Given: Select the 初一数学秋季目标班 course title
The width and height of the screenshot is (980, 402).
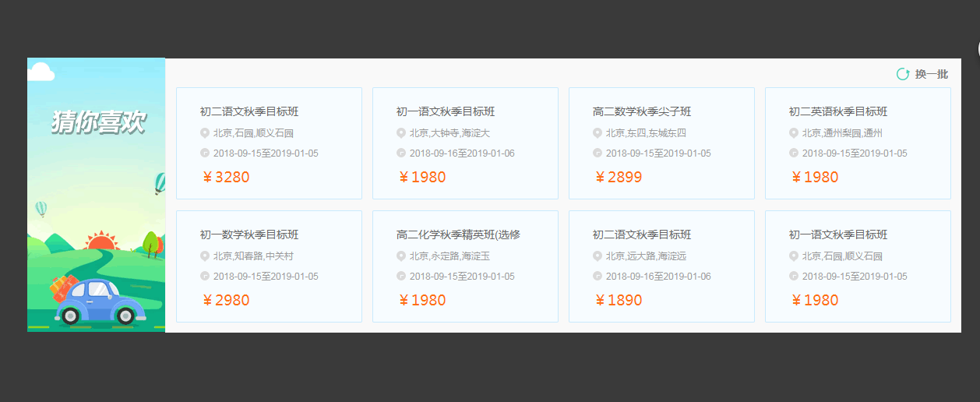Looking at the screenshot, I should 249,235.
